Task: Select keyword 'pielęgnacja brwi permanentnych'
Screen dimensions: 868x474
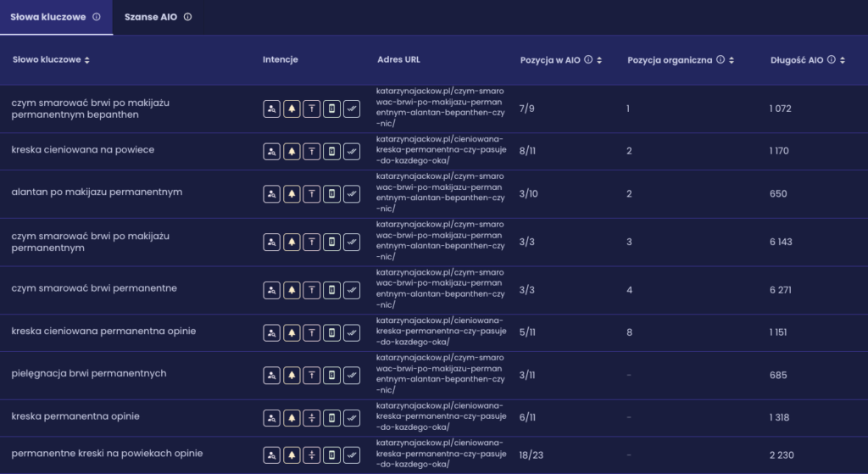Action: tap(88, 374)
